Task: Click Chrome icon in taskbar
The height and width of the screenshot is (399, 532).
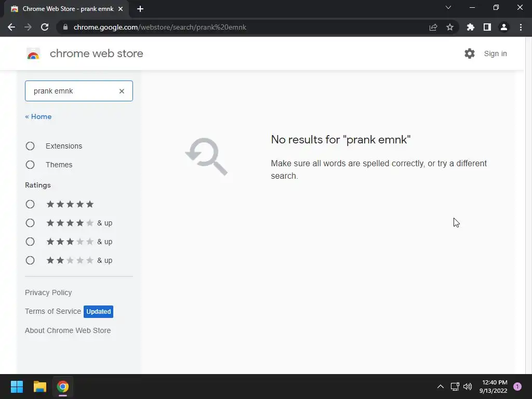Action: pos(63,387)
